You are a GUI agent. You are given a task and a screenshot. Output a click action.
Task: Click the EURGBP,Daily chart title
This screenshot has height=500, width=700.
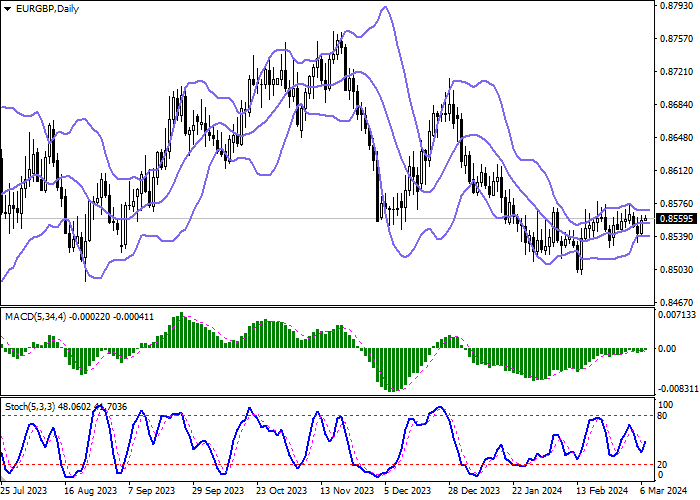tap(47, 9)
